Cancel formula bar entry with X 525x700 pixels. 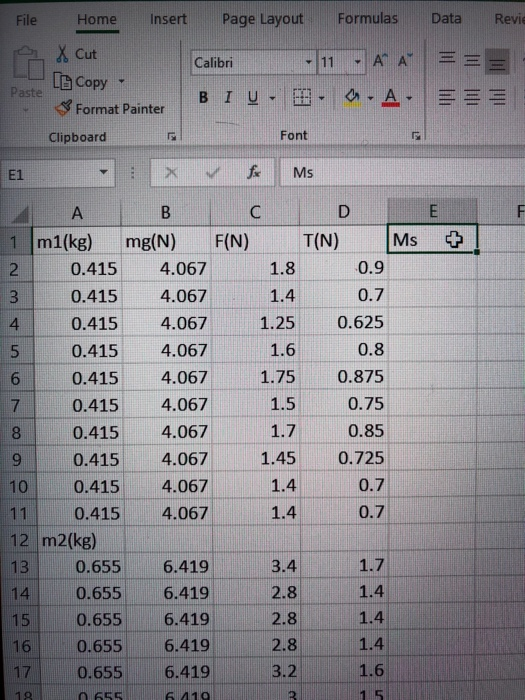pos(171,172)
